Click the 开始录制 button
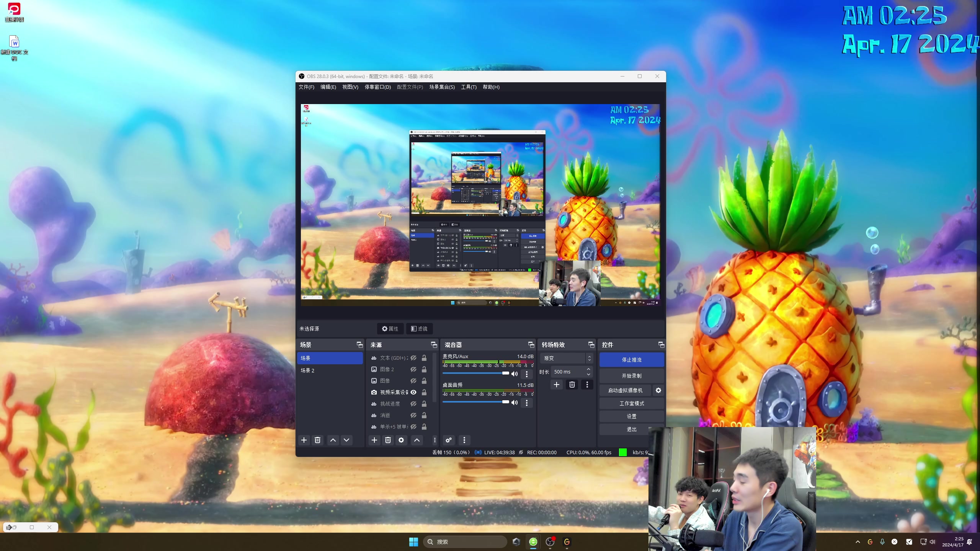 pyautogui.click(x=632, y=376)
